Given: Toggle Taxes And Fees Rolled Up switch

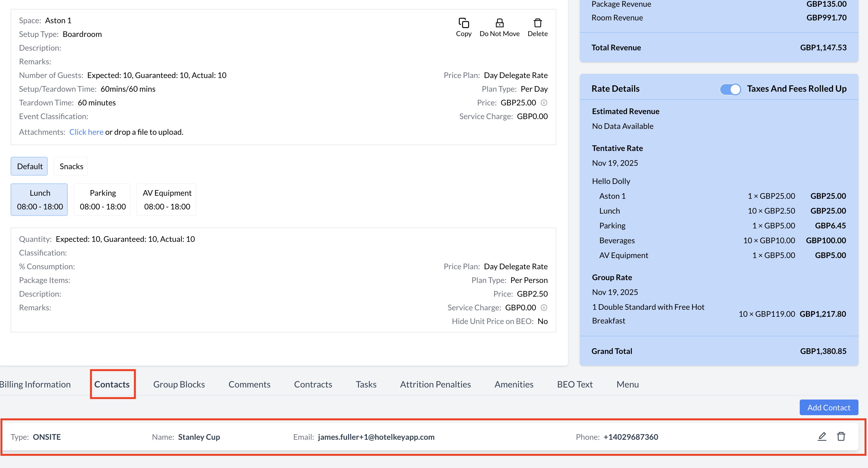Looking at the screenshot, I should tap(730, 89).
